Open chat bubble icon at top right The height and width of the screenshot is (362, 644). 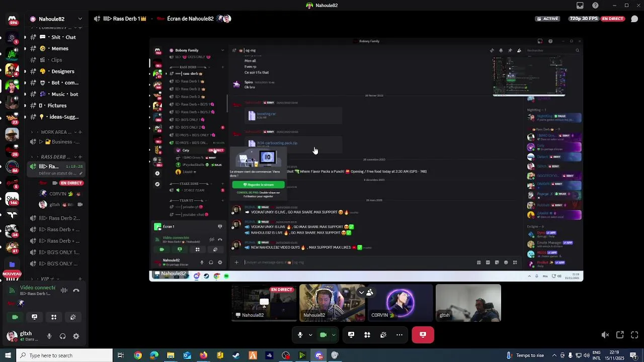point(634,19)
